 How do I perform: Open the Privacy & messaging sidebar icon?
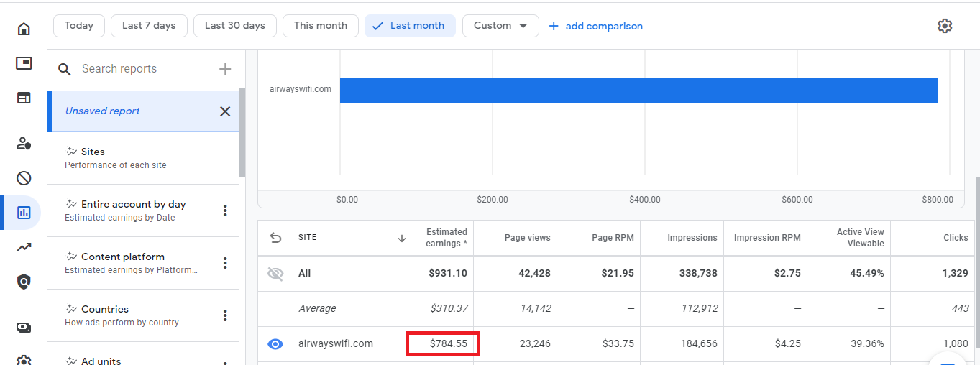[24, 143]
